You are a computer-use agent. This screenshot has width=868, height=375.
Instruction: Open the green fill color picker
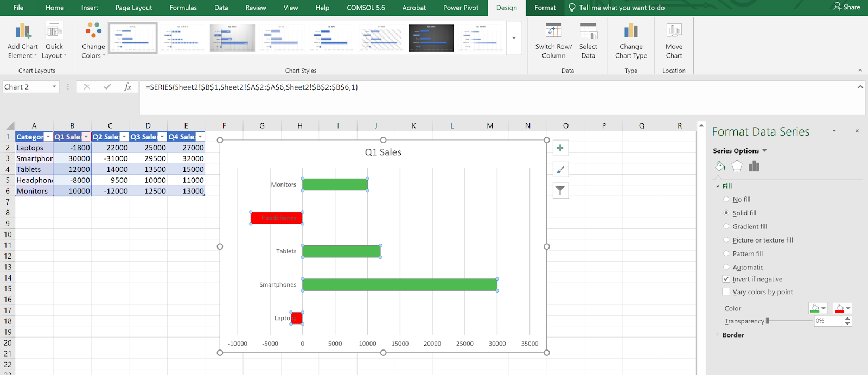(818, 308)
